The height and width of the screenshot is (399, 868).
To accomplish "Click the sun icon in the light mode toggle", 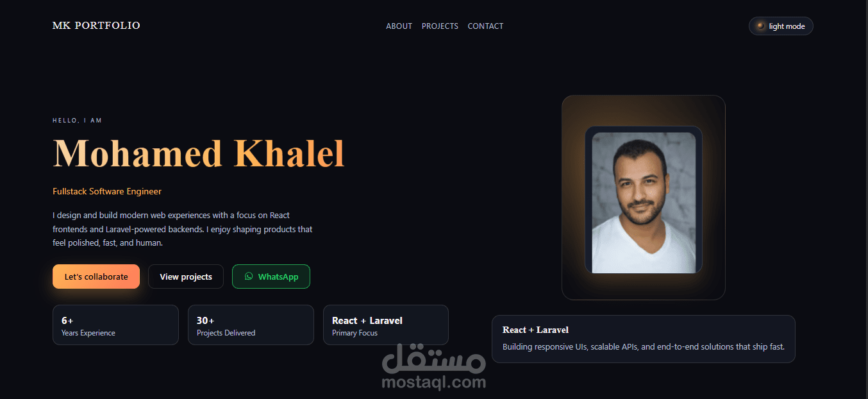I will [x=761, y=26].
